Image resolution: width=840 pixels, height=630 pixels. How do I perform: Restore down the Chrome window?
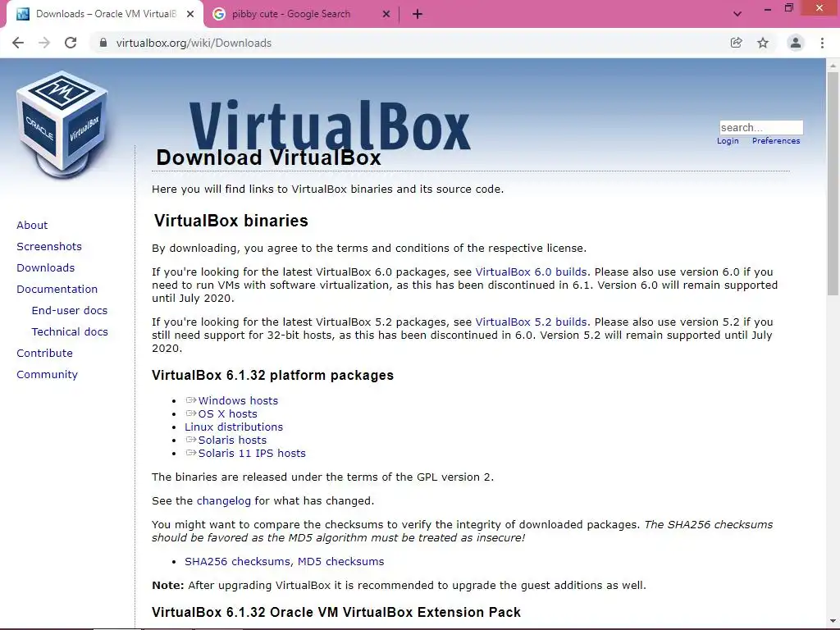(789, 8)
